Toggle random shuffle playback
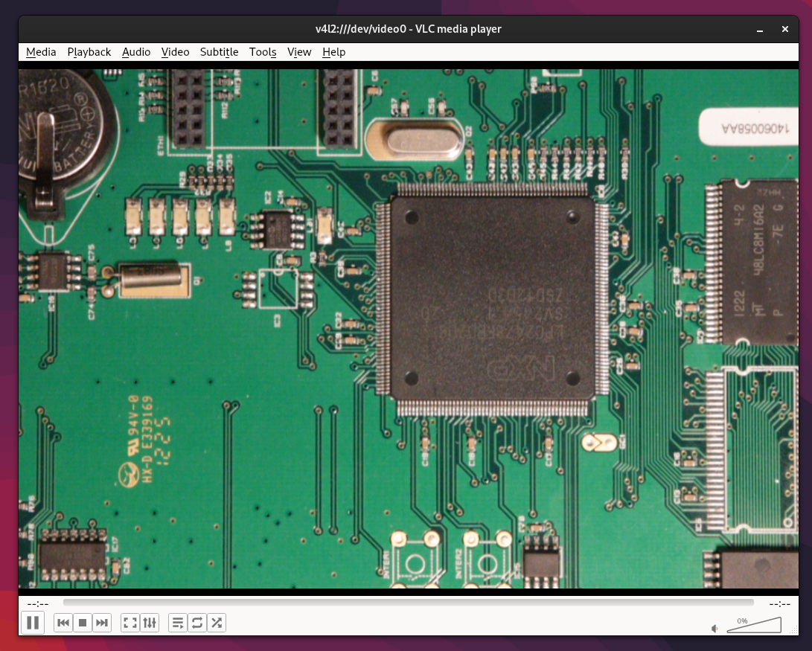 (217, 623)
